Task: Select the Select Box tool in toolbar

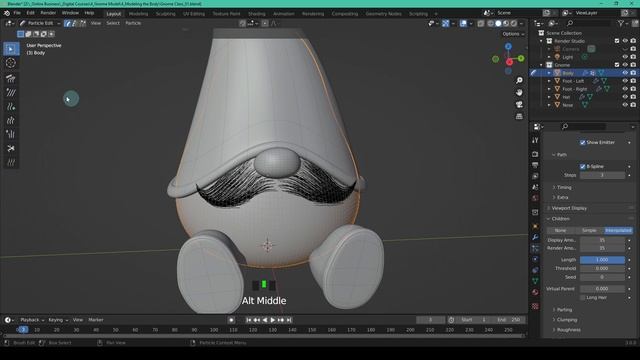Action: point(11,49)
